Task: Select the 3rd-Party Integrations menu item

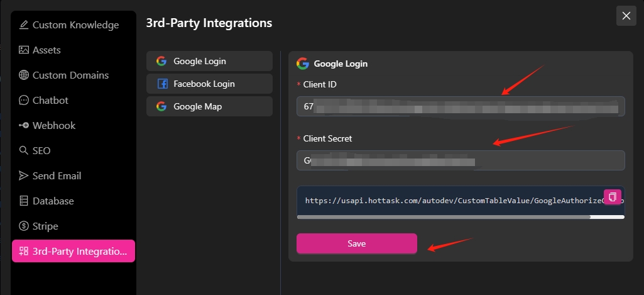Action: tap(74, 251)
